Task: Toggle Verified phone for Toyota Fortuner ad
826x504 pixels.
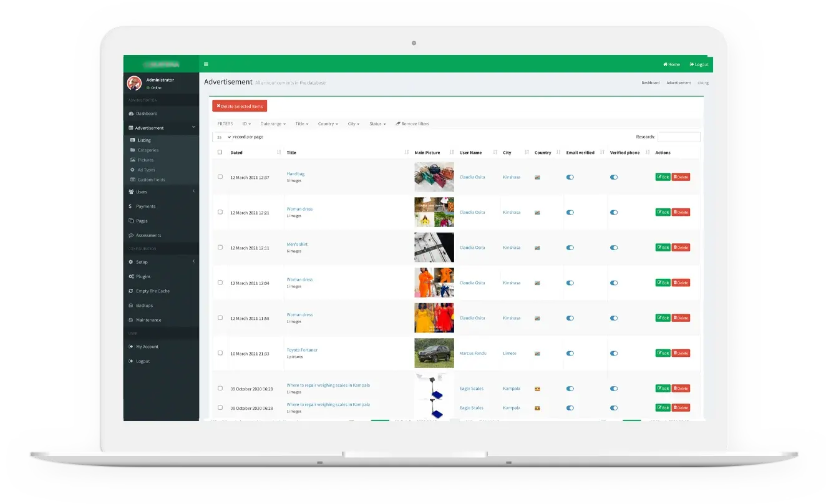Action: pyautogui.click(x=614, y=353)
